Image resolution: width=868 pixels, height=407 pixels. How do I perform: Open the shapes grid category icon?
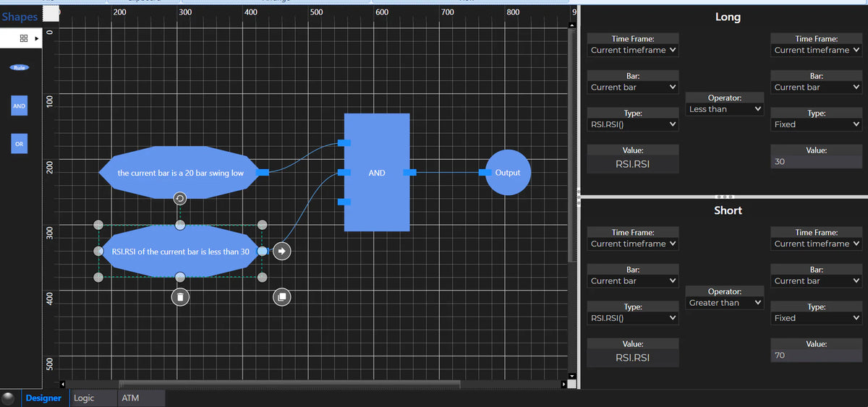point(24,38)
